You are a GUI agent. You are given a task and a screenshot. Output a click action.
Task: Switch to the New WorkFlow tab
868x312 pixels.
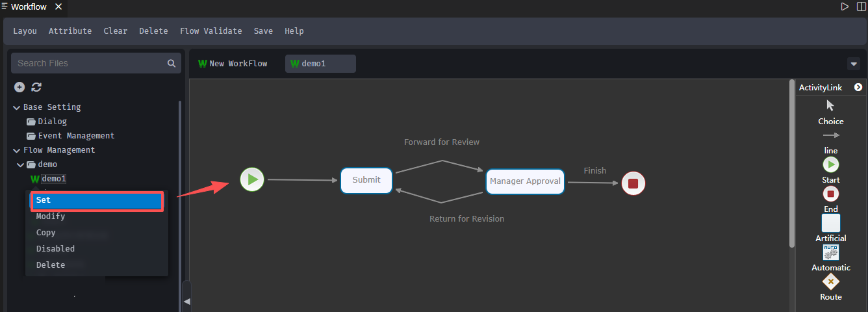click(233, 64)
